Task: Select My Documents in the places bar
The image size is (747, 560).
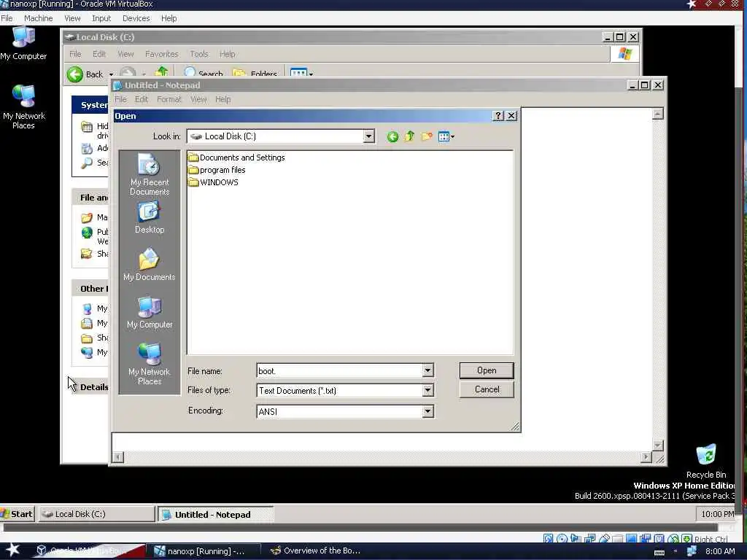Action: (150, 265)
